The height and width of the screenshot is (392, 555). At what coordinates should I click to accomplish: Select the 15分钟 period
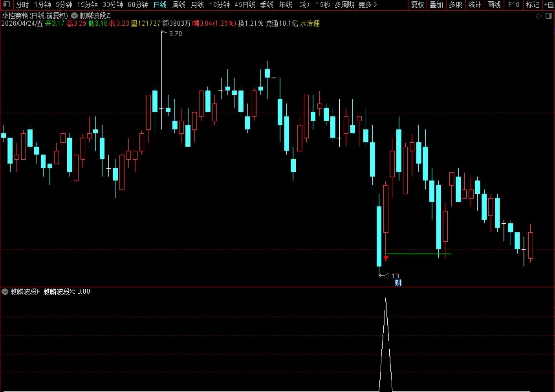[87, 5]
